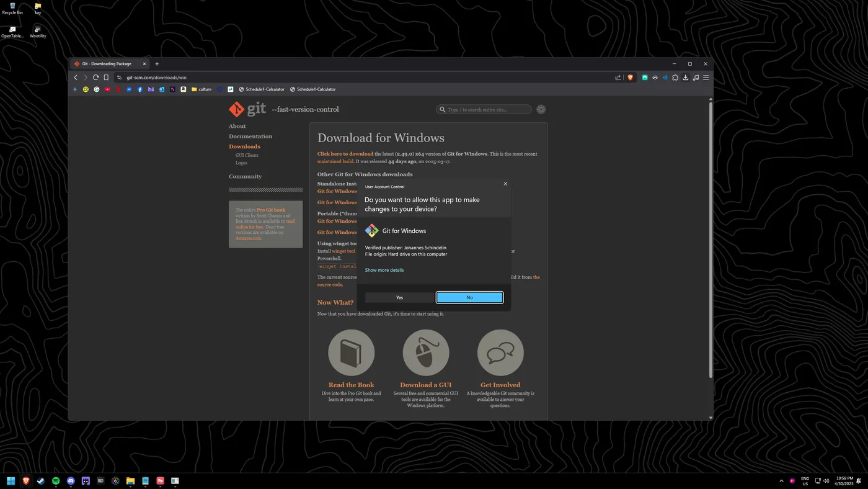Open the Documentation section link
868x489 pixels.
[250, 137]
